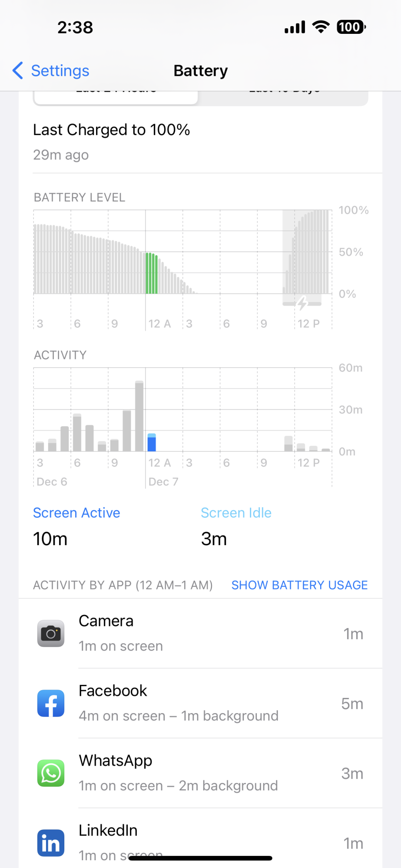
Task: Tap the tallest activity bar before midnight
Action: (139, 416)
